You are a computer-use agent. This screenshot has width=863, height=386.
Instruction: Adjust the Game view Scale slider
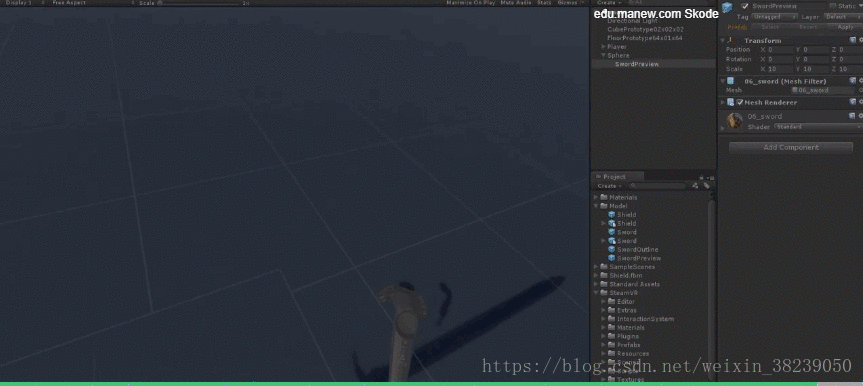pos(199,3)
